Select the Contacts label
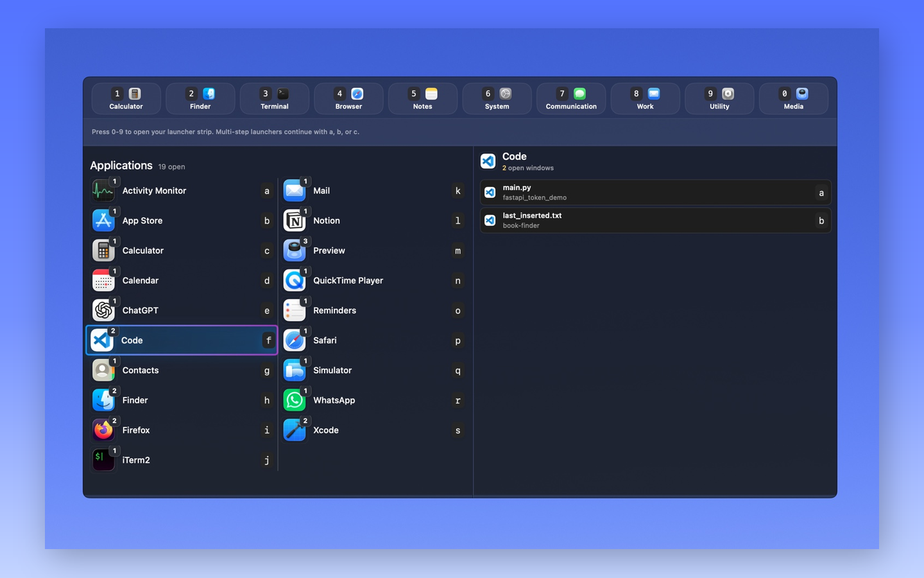Viewport: 924px width, 578px height. (141, 371)
